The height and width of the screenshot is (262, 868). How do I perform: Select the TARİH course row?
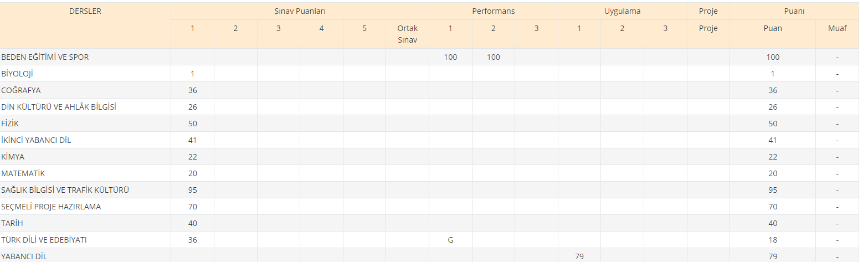click(x=13, y=223)
